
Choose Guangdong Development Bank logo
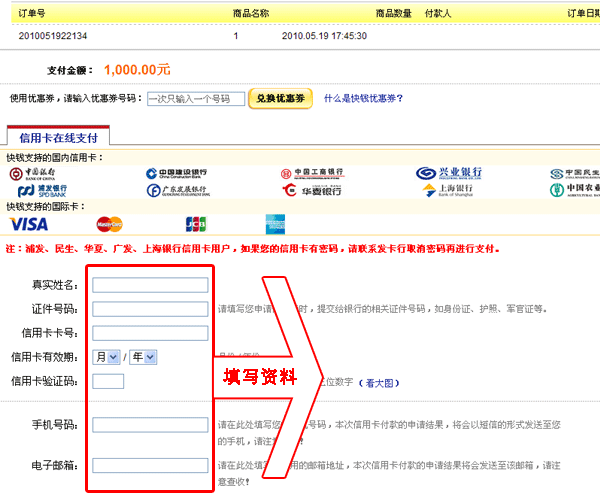pos(176,189)
